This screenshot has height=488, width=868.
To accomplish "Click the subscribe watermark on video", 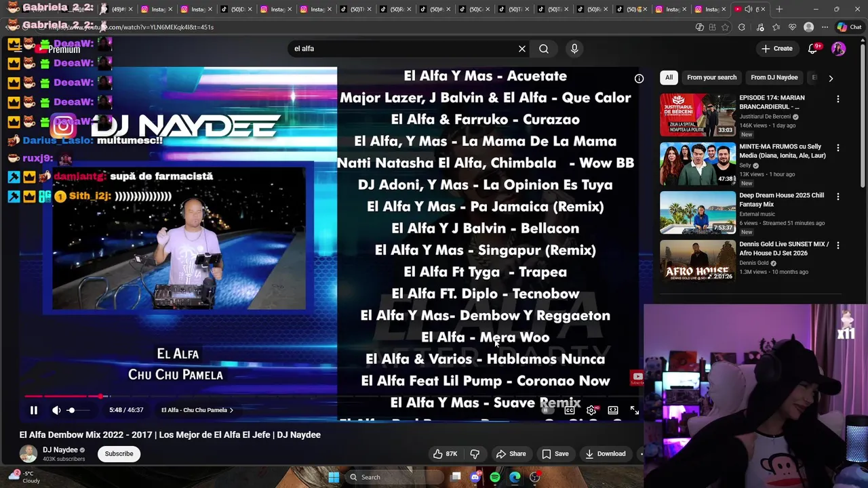I will click(637, 378).
